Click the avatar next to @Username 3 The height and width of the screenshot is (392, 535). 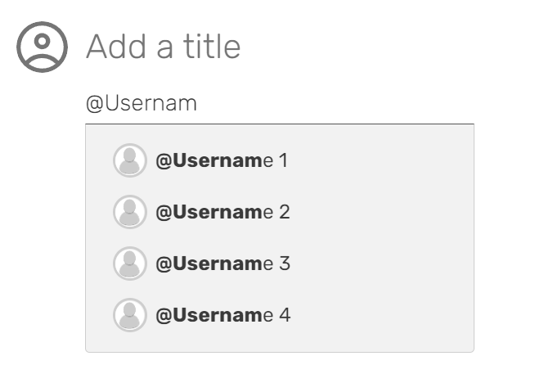[129, 264]
